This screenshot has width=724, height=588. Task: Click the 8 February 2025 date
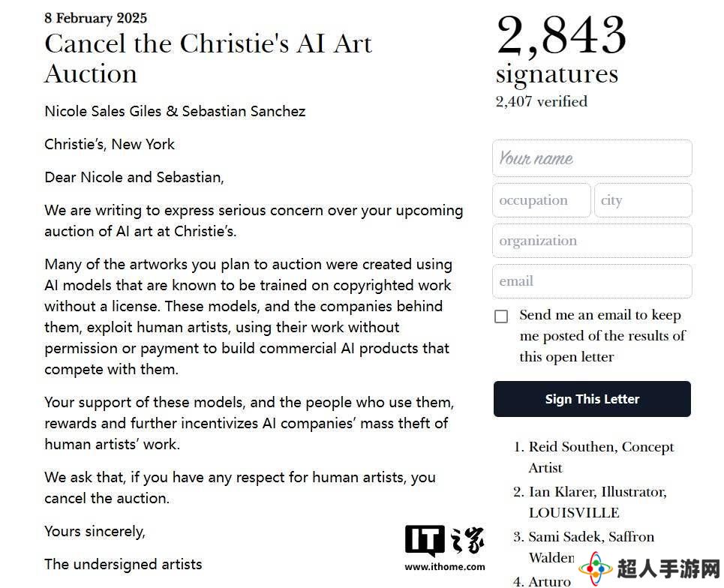95,18
